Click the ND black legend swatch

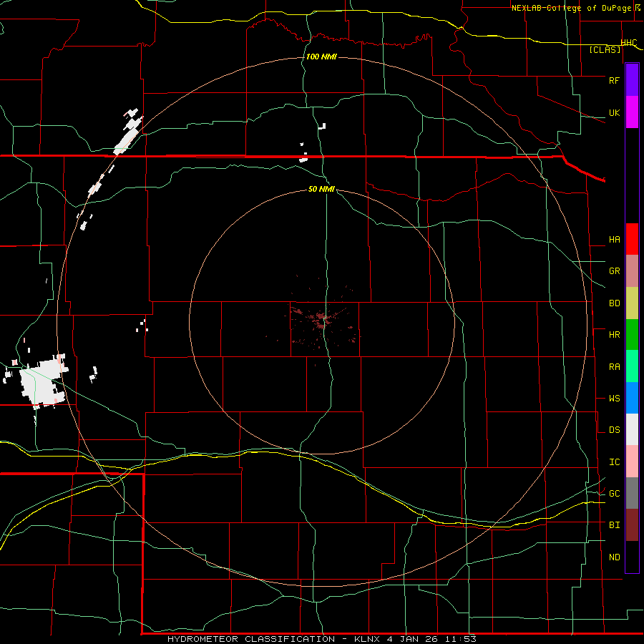(x=632, y=557)
